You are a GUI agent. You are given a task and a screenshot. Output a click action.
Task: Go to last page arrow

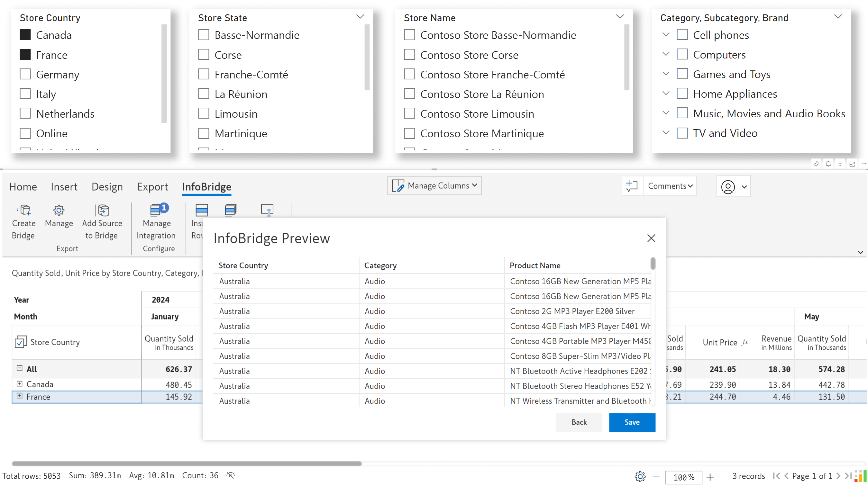[848, 476]
